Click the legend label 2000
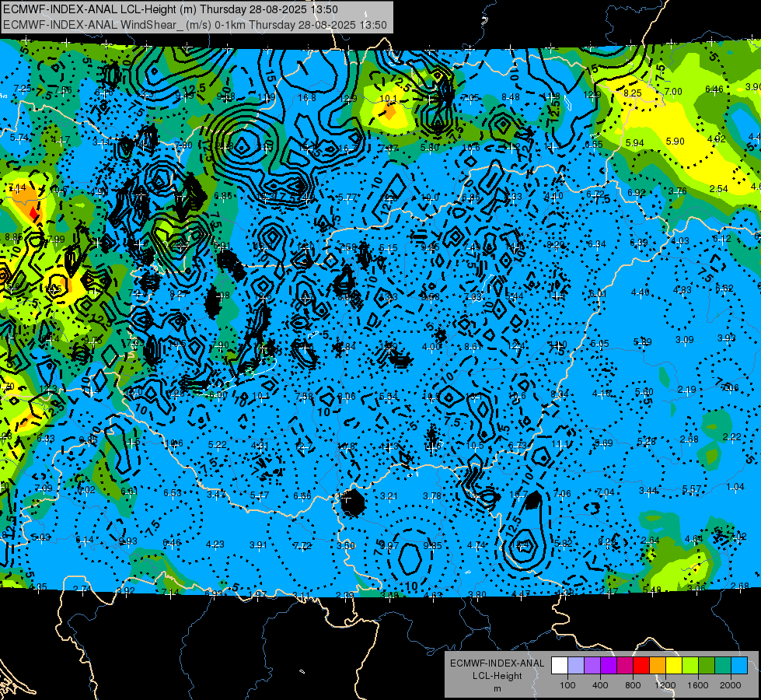The width and height of the screenshot is (761, 700). 730,685
